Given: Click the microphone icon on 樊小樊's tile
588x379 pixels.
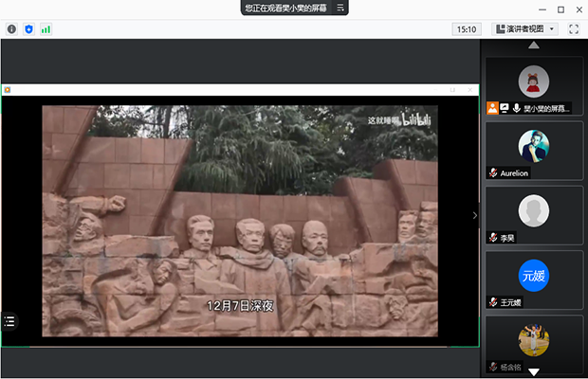Looking at the screenshot, I should point(517,108).
